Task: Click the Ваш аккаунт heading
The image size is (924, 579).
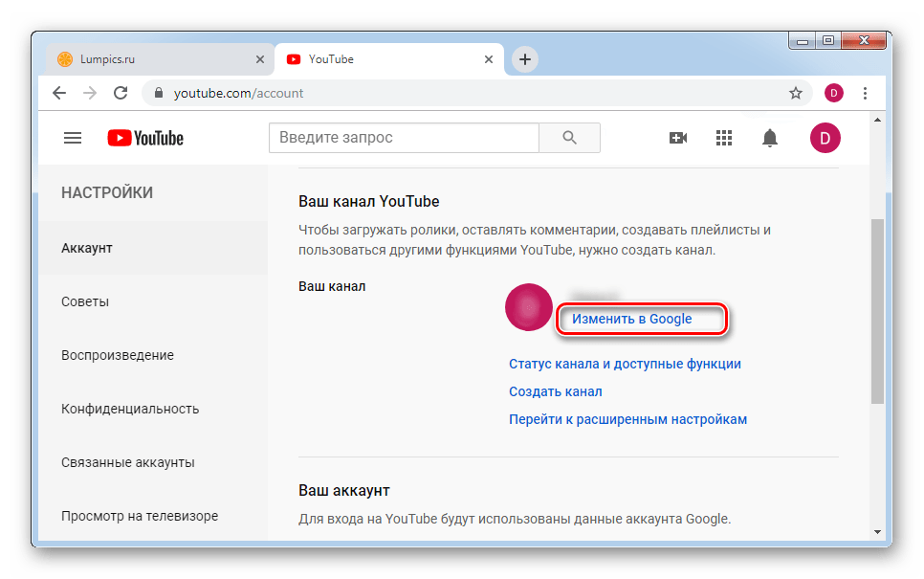Action: 344,491
